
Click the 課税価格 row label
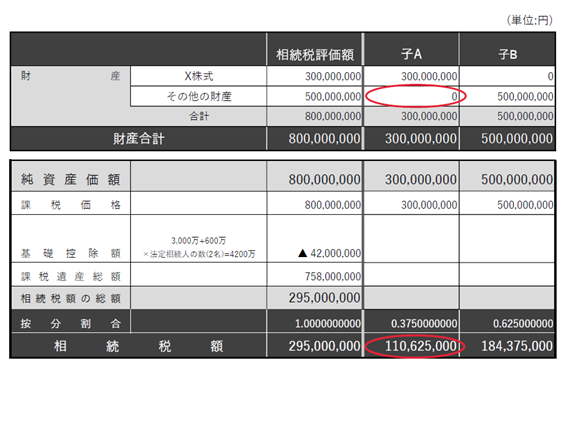click(71, 205)
